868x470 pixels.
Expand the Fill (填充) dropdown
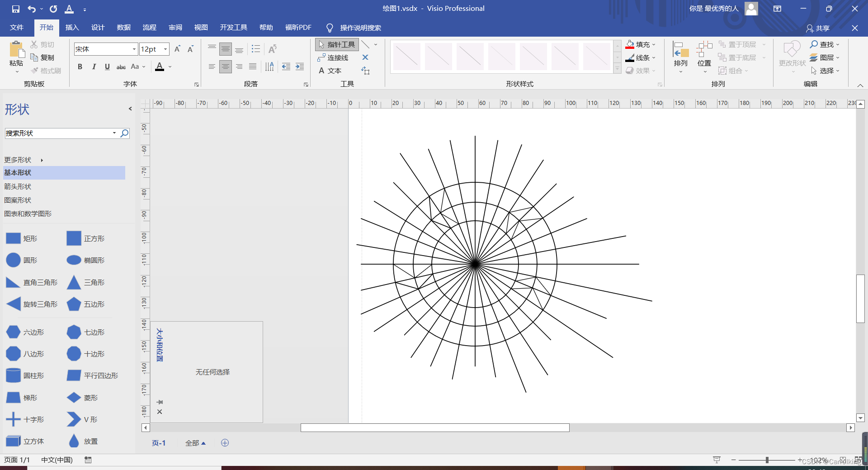point(654,44)
